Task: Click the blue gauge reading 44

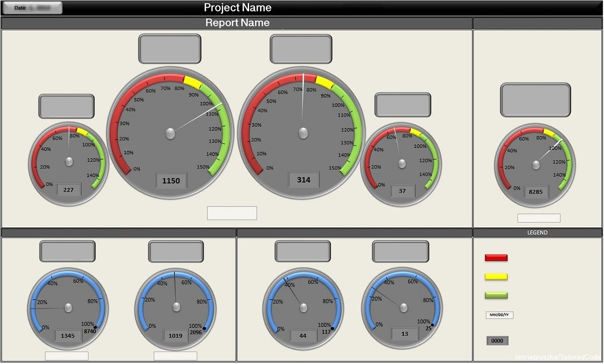Action: [303, 308]
